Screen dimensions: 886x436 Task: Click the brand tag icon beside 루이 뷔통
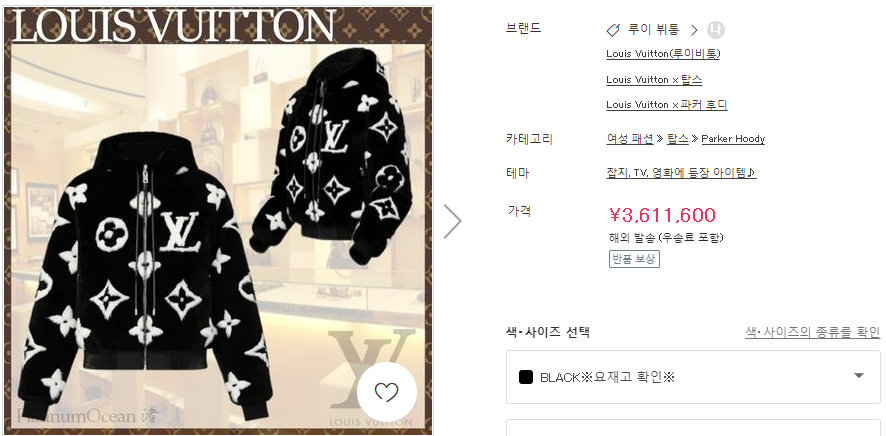613,30
